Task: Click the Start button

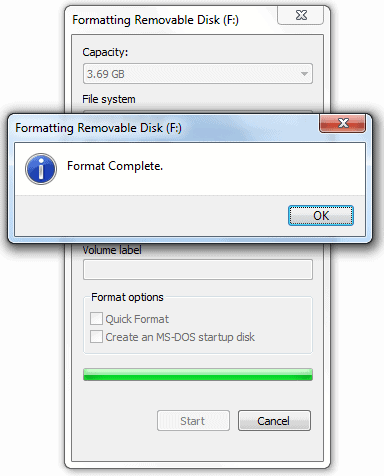Action: click(x=193, y=421)
